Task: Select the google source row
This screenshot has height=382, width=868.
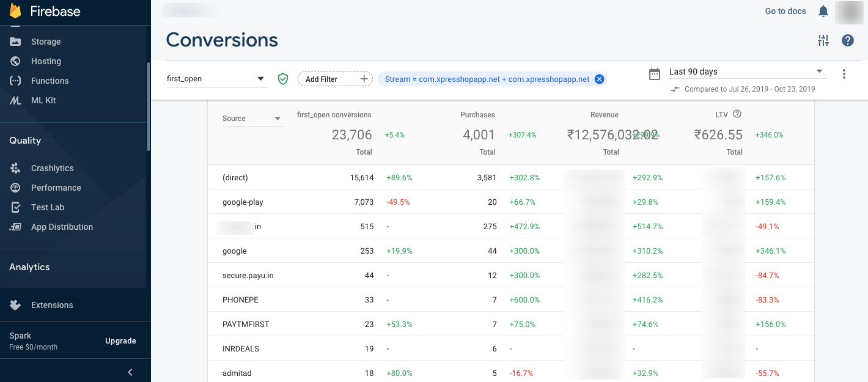Action: pyautogui.click(x=511, y=251)
